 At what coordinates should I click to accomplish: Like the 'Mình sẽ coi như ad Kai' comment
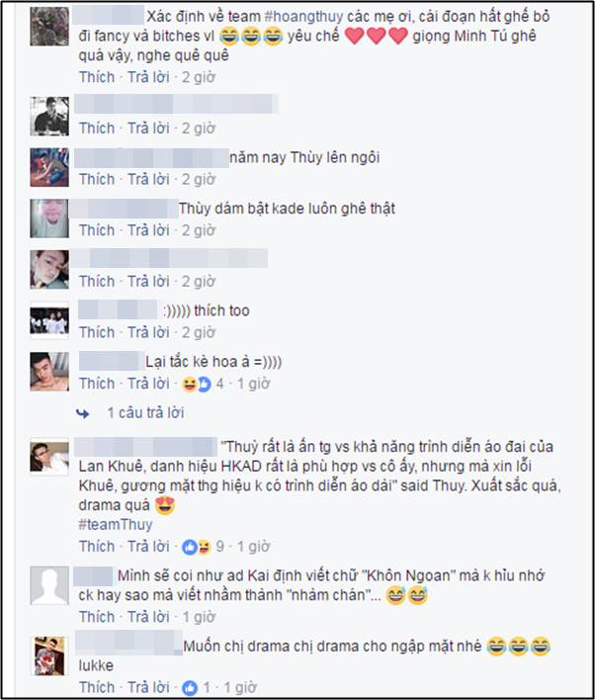tap(97, 617)
